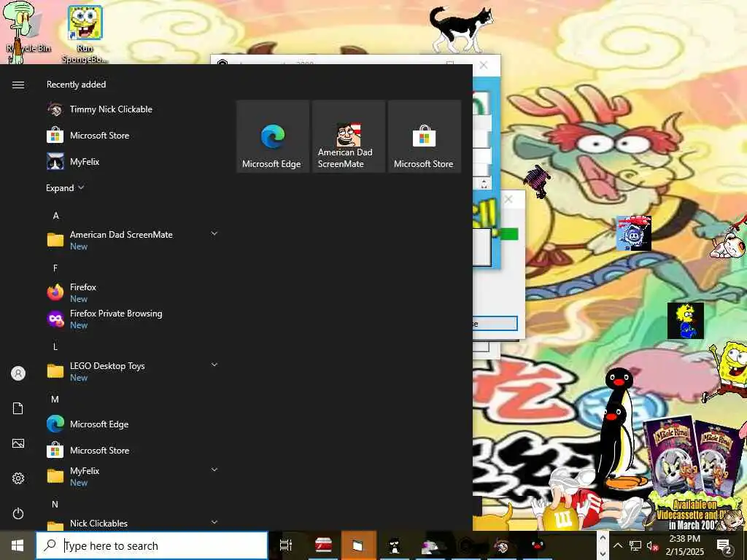Screen dimensions: 747x560
Task: Select the Run SpongeBob desktop shortcut
Action: (x=85, y=34)
